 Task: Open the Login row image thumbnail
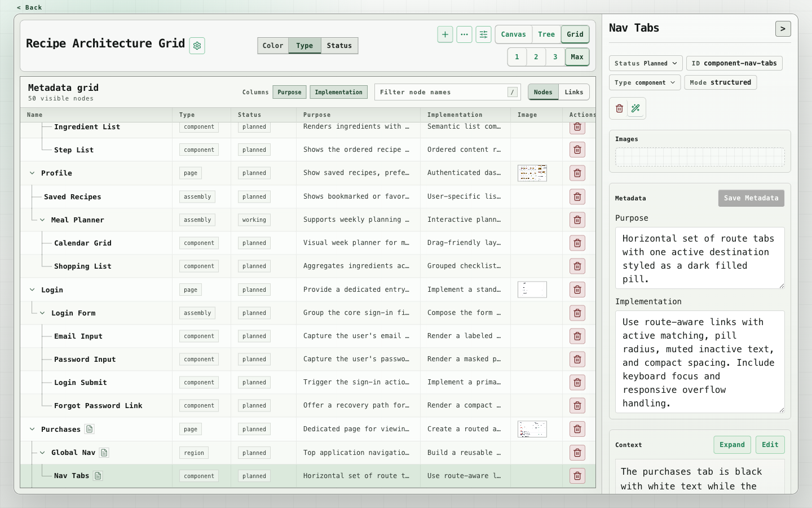tap(532, 290)
